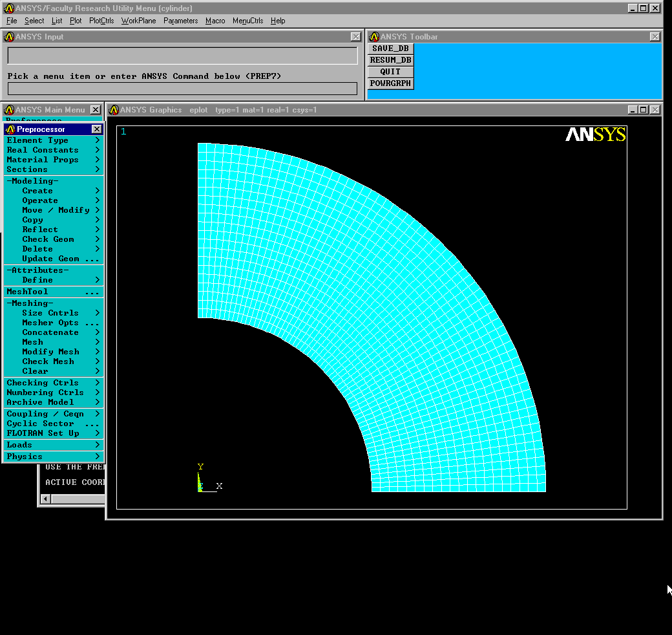Click the ANSYS Graphics window title icon
672x635 pixels.
point(114,110)
